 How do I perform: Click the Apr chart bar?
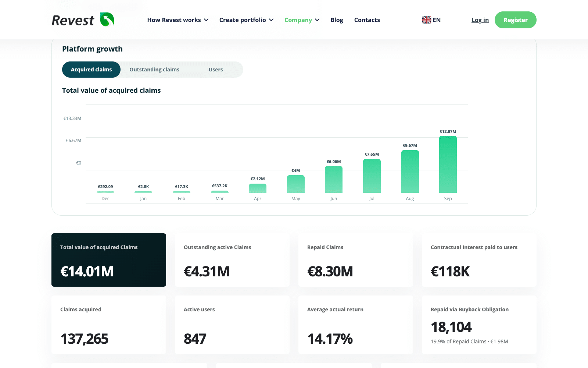click(258, 188)
